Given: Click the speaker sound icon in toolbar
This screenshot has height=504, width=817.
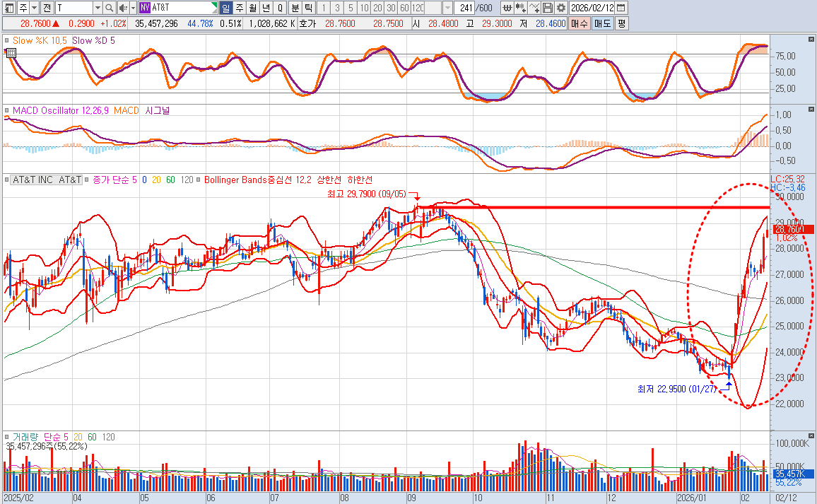Looking at the screenshot, I should [x=123, y=8].
